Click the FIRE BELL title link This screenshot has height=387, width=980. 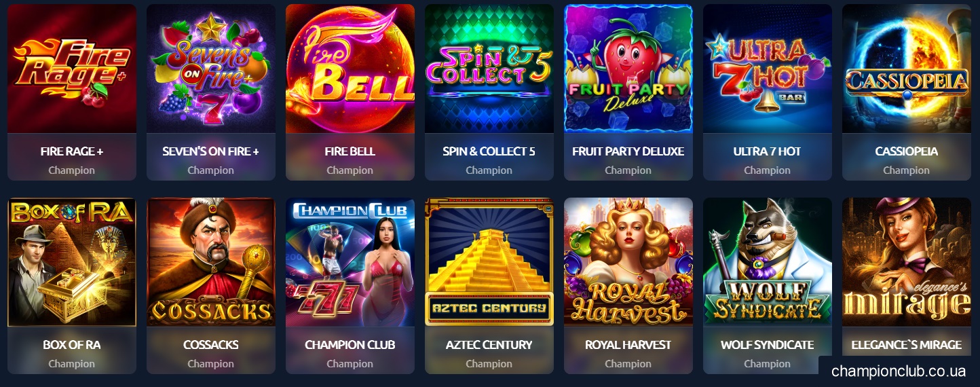(350, 151)
